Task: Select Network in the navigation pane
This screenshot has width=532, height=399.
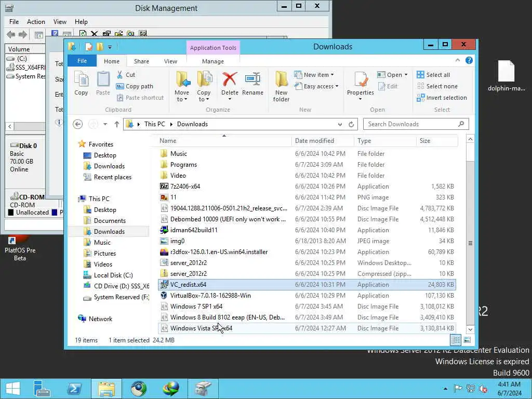Action: 100,319
